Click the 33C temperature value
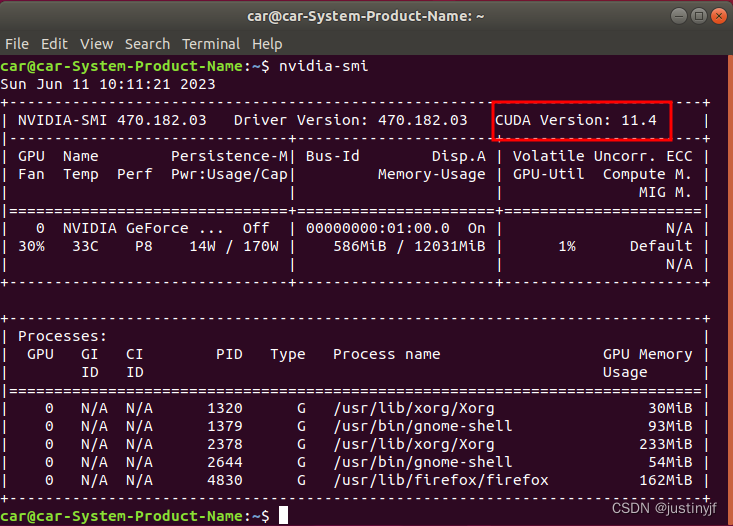Screen dimensions: 733x526 (85, 246)
